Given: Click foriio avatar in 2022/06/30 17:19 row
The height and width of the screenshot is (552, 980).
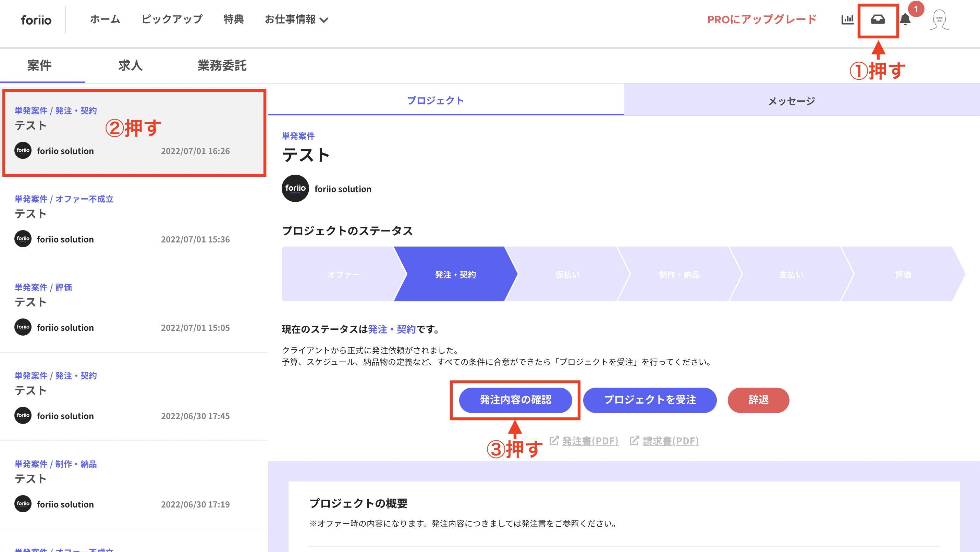Looking at the screenshot, I should coord(23,504).
